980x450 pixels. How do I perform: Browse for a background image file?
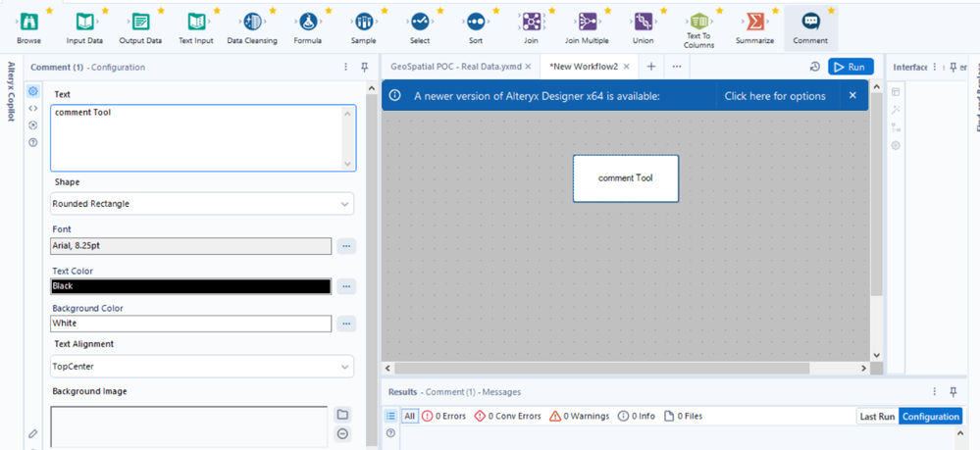342,415
